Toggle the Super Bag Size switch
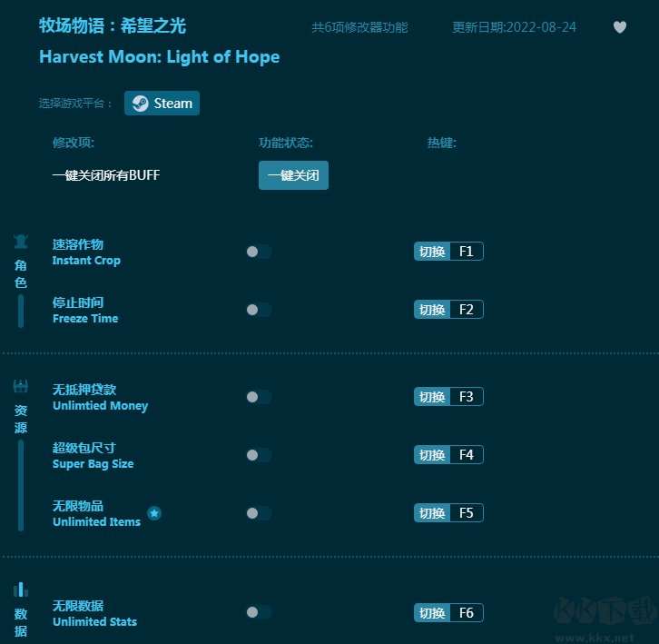 coord(259,455)
